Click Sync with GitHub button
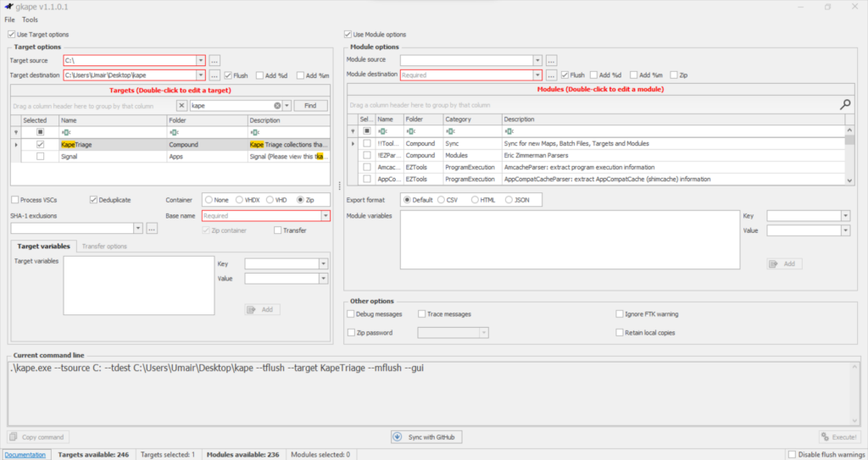The image size is (868, 460). [x=426, y=437]
